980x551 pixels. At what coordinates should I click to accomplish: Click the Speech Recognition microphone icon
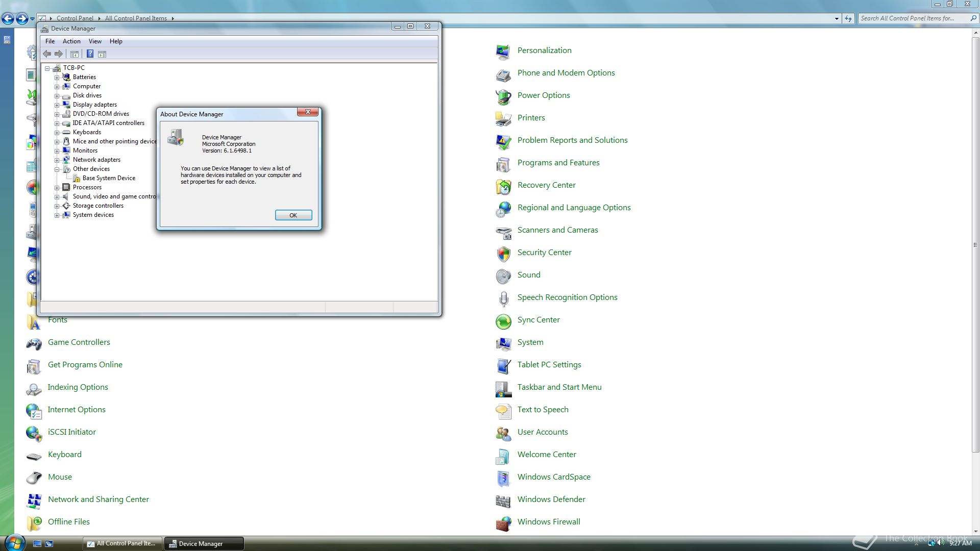[503, 298]
